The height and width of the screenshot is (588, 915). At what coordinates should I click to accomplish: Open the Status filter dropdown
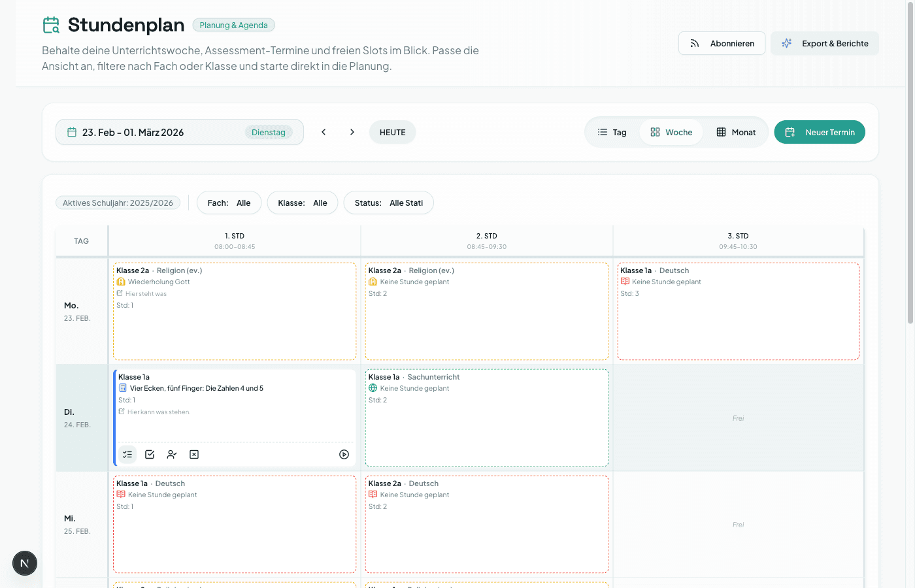point(389,203)
